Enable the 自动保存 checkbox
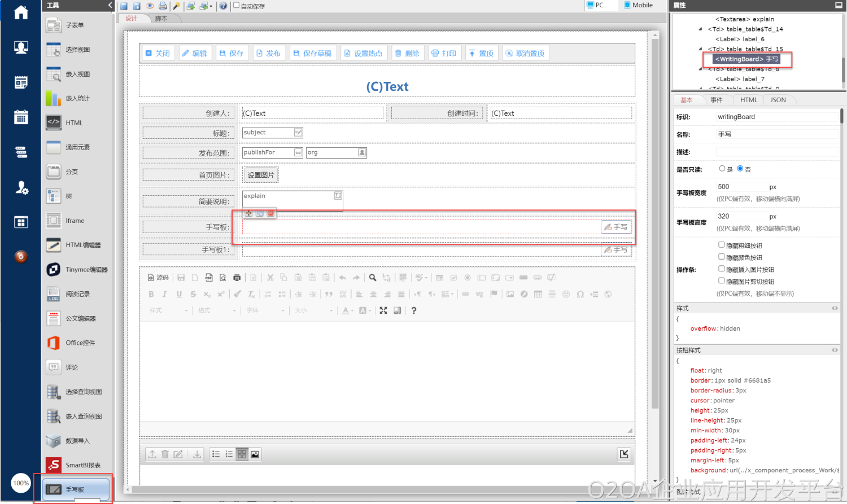Image resolution: width=847 pixels, height=504 pixels. [x=237, y=6]
